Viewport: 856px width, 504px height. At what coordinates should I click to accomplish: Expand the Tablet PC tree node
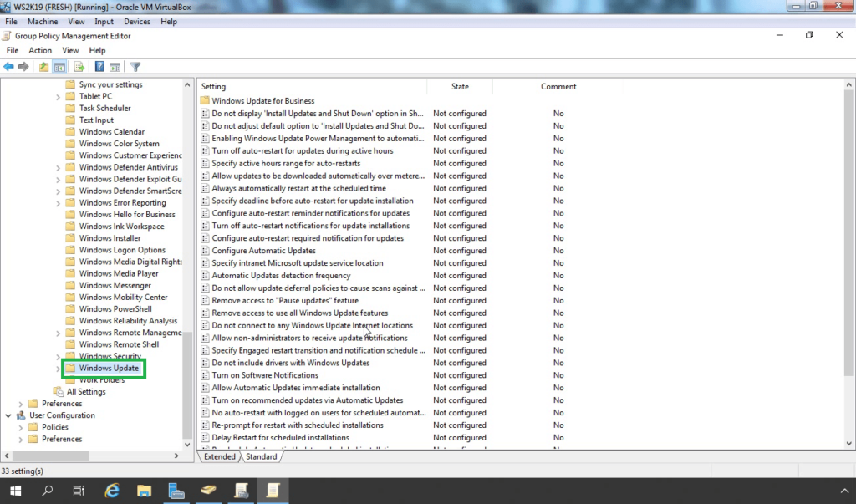point(58,97)
